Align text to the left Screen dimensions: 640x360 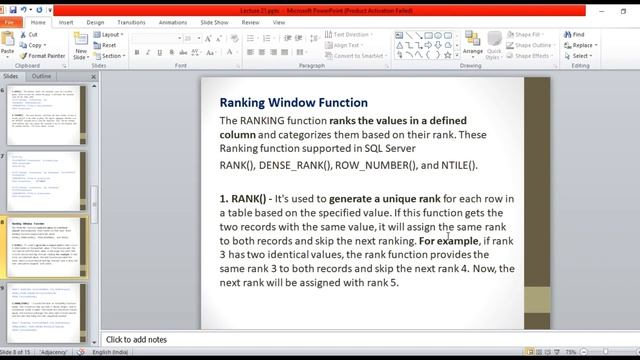point(251,52)
